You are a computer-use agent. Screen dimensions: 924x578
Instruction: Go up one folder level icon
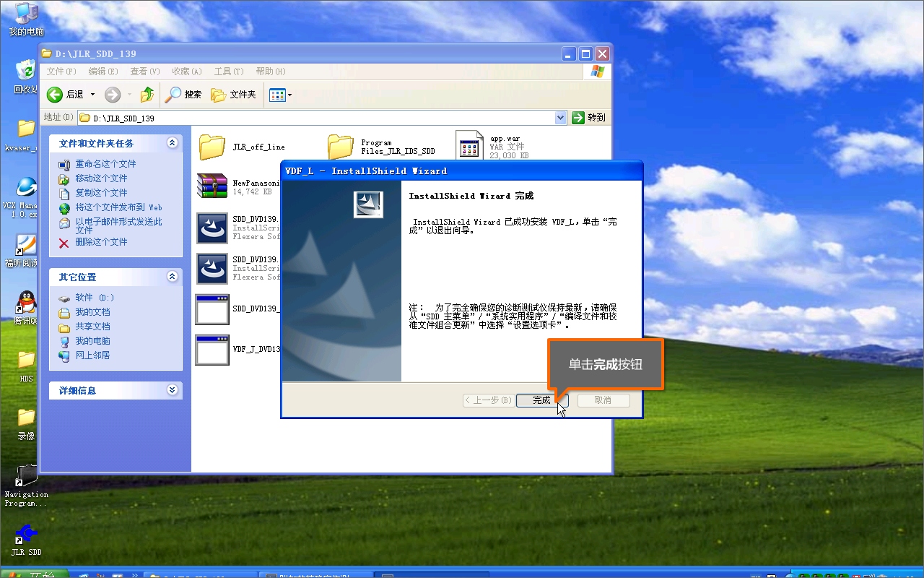147,95
